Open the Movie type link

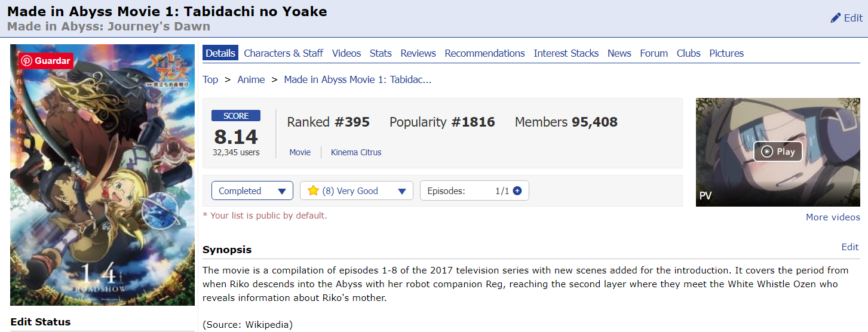pos(300,152)
